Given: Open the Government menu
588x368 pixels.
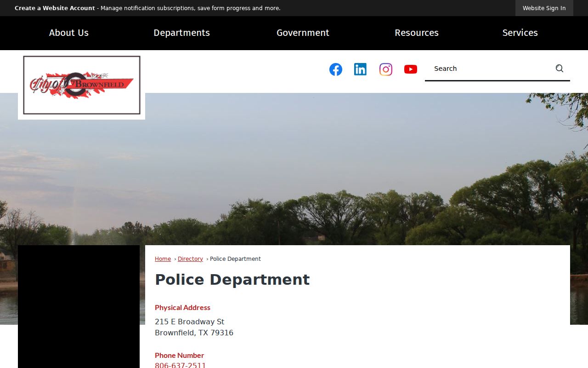Looking at the screenshot, I should [303, 33].
